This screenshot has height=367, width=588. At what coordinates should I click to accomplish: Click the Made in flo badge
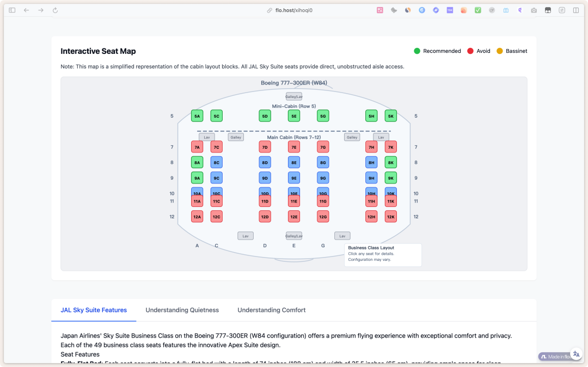(x=554, y=357)
